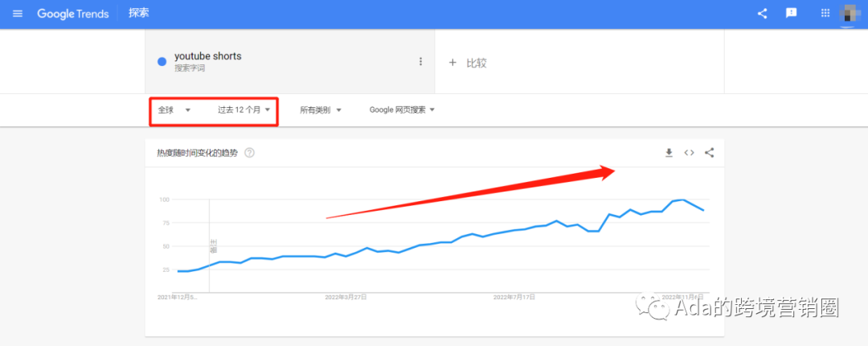Click the 50 y-axis value
The width and height of the screenshot is (868, 346).
[x=165, y=246]
